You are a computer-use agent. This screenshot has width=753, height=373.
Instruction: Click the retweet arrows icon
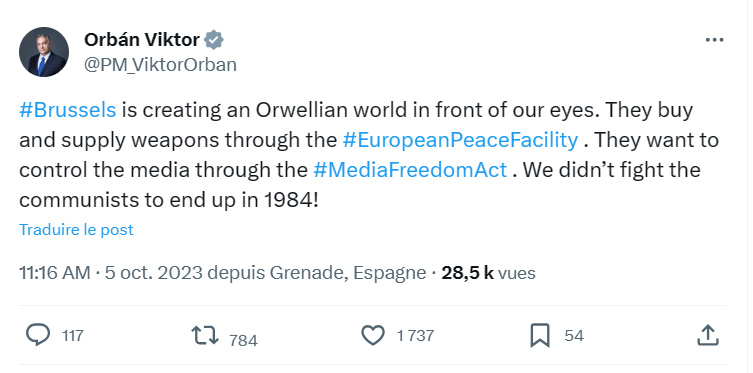pyautogui.click(x=205, y=335)
